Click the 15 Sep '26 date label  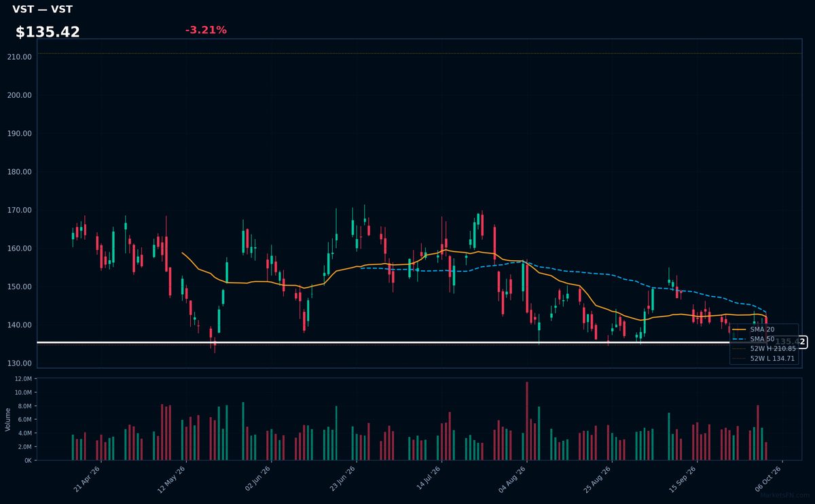683,479
